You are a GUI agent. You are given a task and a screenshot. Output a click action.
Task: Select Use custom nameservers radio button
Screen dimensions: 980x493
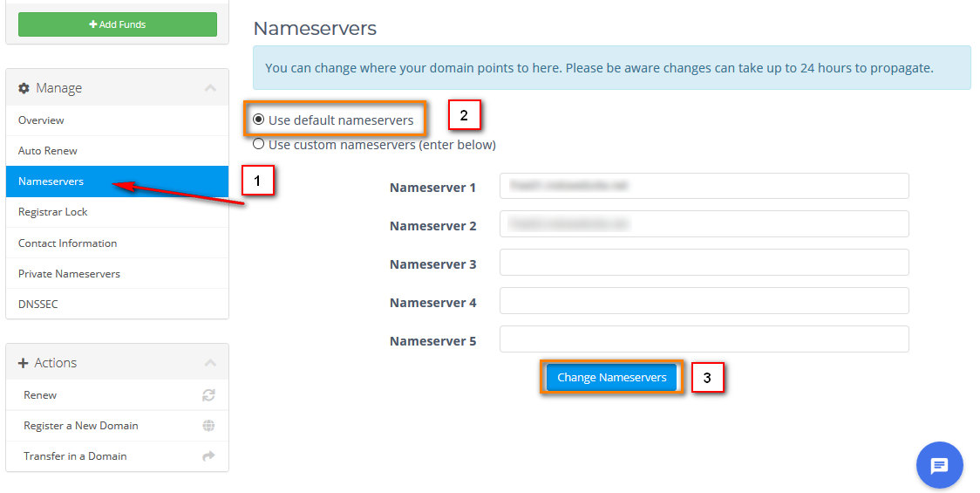[x=258, y=144]
